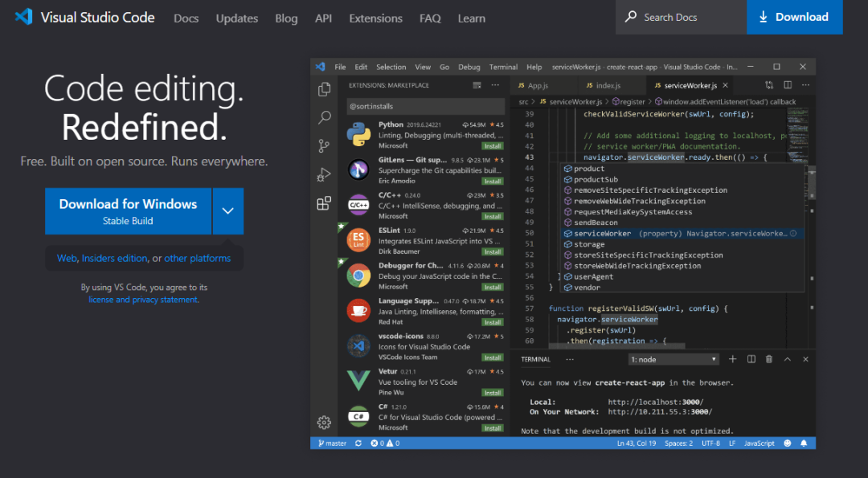
Task: Kill terminal with trash icon
Action: tap(769, 359)
